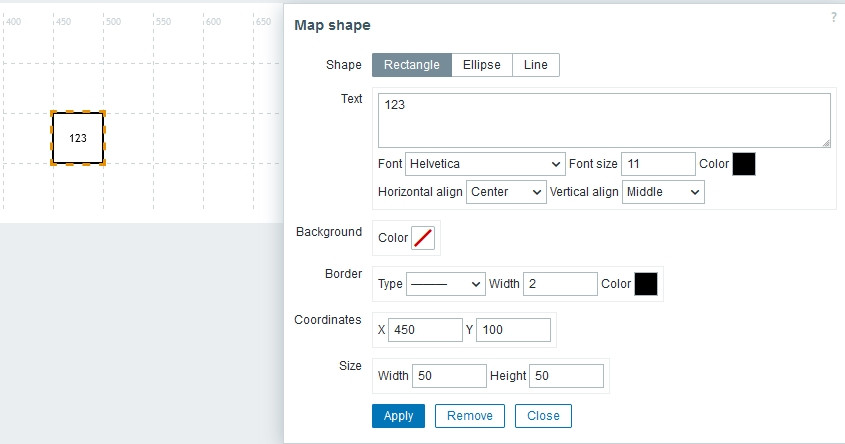Click the Text area containing 123

604,120
